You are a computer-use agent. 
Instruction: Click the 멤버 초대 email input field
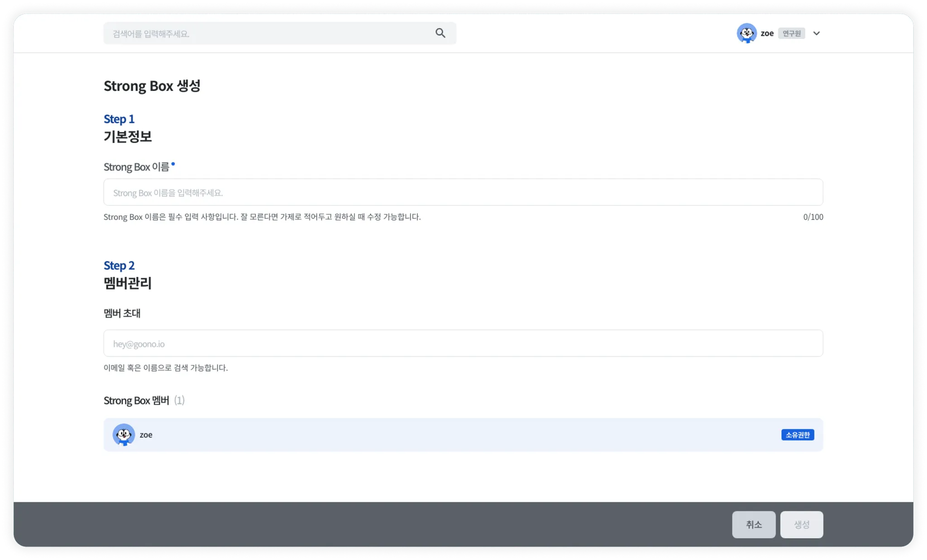coord(463,343)
